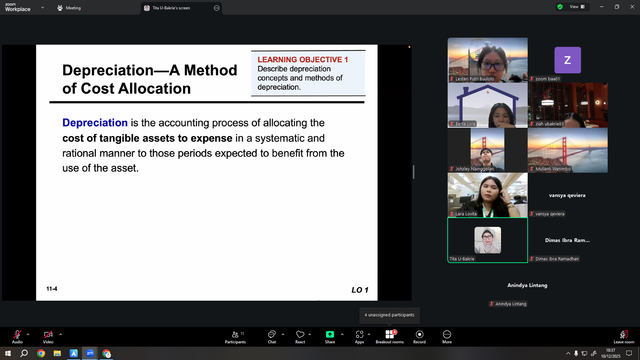The width and height of the screenshot is (640, 360).
Task: Open Windows notification center
Action: (629, 353)
